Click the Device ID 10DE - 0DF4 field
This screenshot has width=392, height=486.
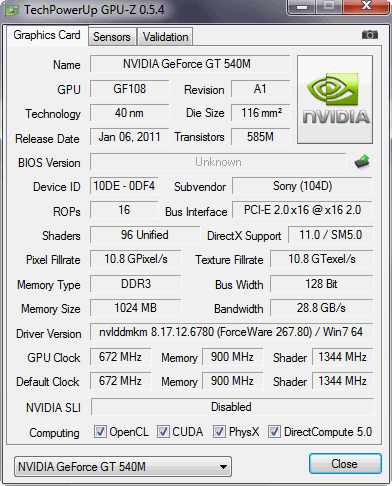[x=124, y=186]
